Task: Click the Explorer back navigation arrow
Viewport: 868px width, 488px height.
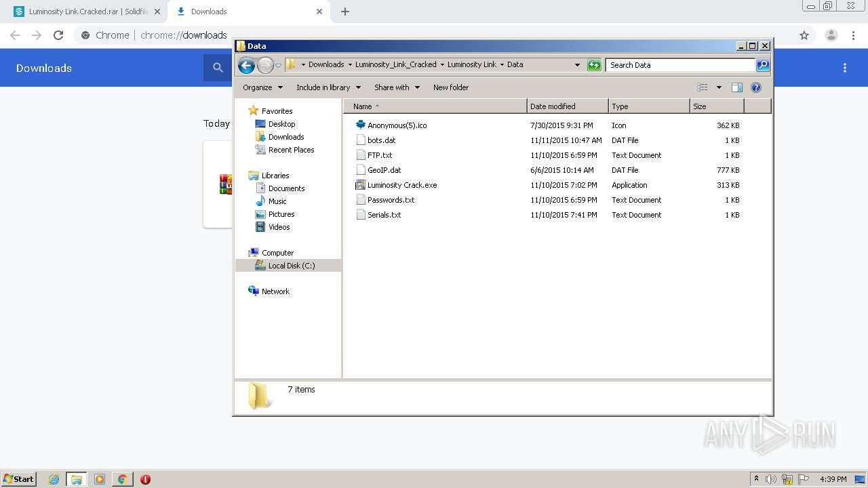Action: 246,65
